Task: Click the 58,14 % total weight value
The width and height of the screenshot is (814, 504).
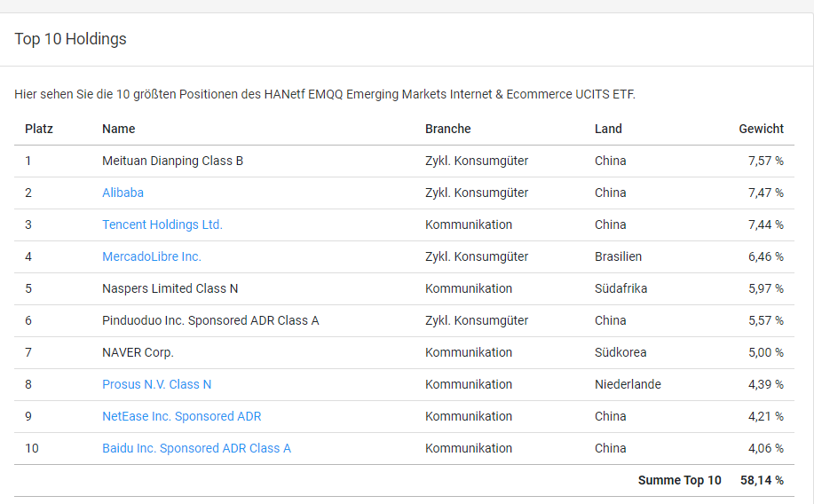Action: click(762, 480)
